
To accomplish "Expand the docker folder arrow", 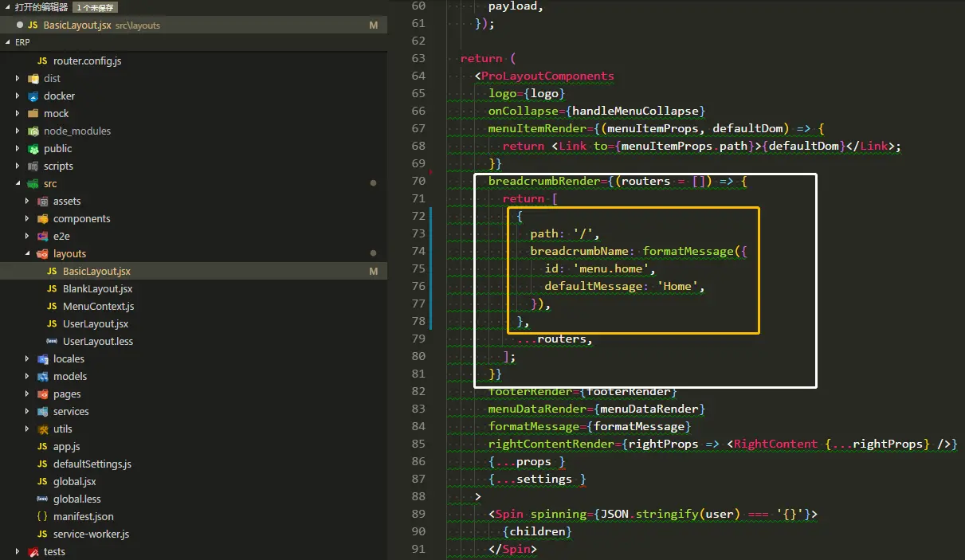I will pyautogui.click(x=18, y=96).
